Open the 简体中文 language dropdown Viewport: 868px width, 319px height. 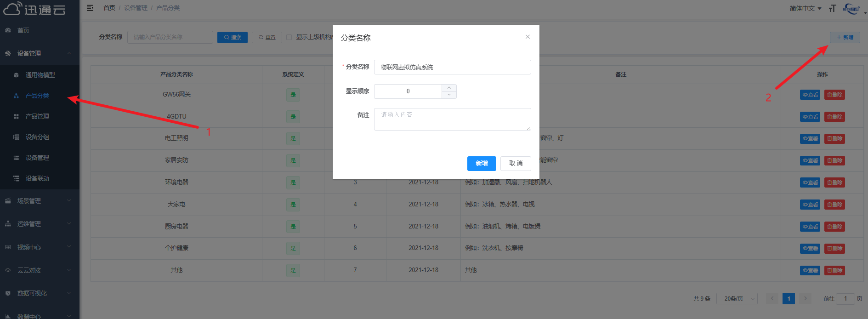point(805,8)
